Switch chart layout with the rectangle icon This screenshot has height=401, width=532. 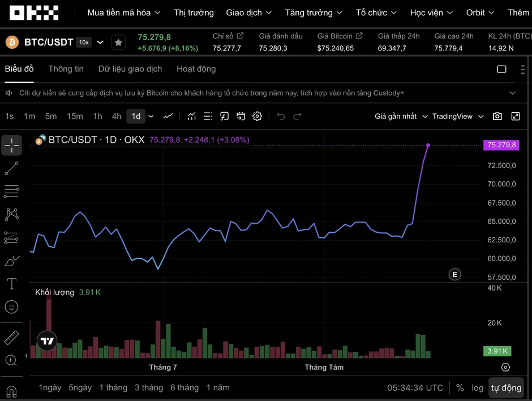coord(501,69)
